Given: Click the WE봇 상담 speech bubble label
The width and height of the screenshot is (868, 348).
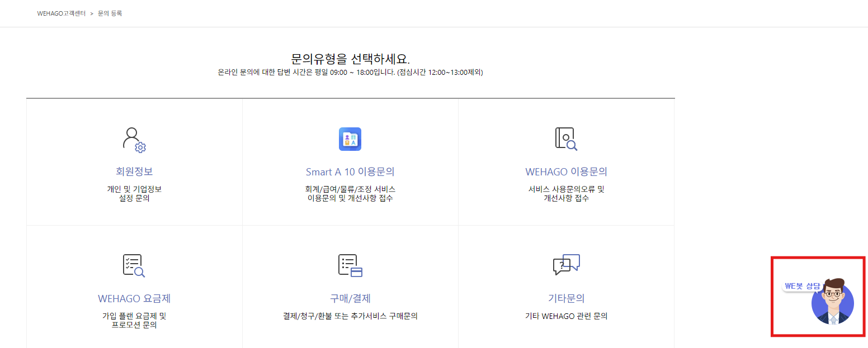Looking at the screenshot, I should (x=801, y=287).
